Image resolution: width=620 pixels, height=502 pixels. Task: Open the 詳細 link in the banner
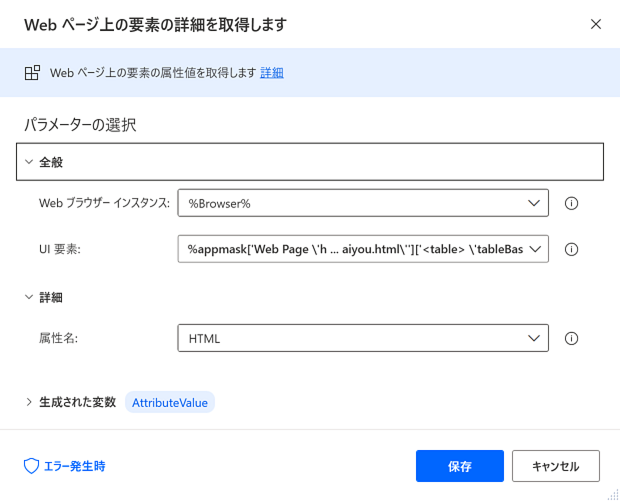tap(272, 73)
